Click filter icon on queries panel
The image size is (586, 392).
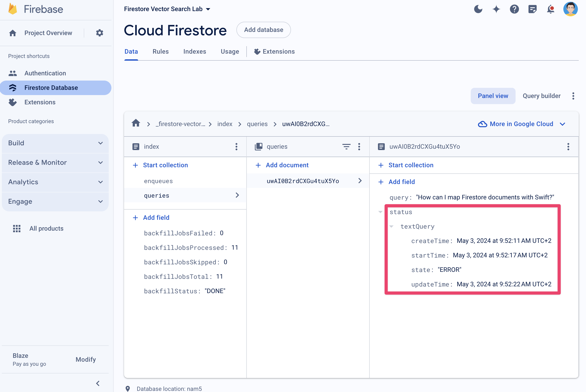coord(346,146)
